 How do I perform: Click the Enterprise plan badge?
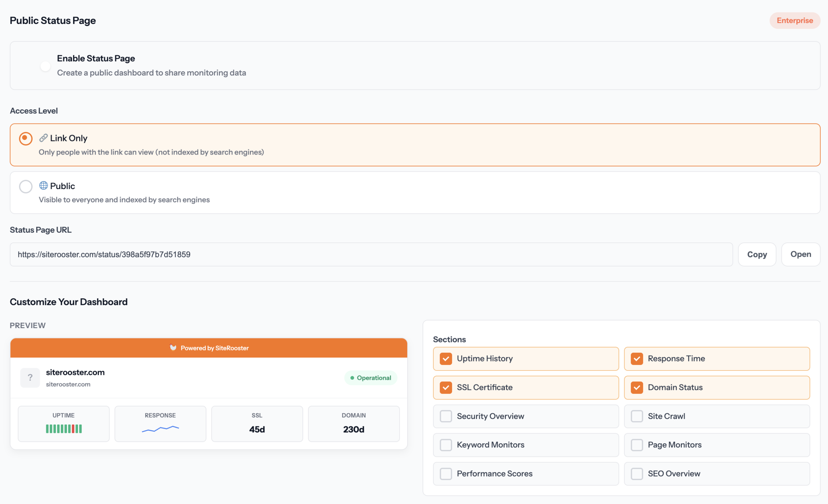[x=795, y=20]
